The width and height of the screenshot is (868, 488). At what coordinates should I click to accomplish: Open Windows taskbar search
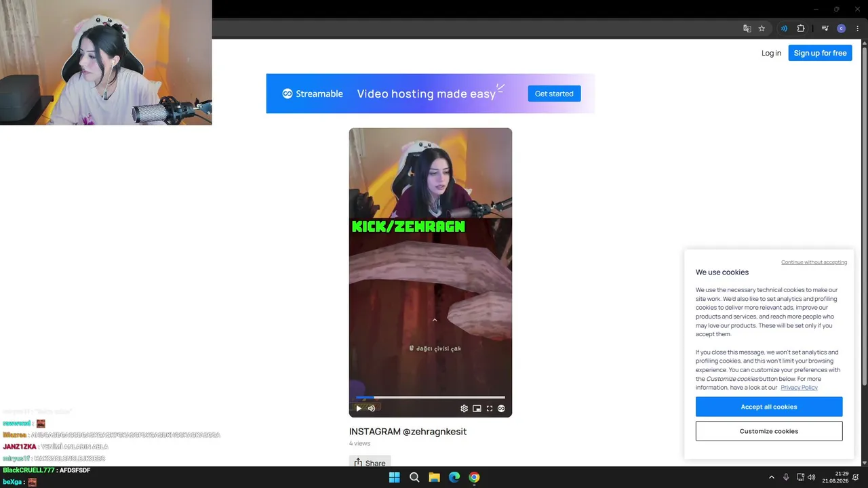point(414,477)
